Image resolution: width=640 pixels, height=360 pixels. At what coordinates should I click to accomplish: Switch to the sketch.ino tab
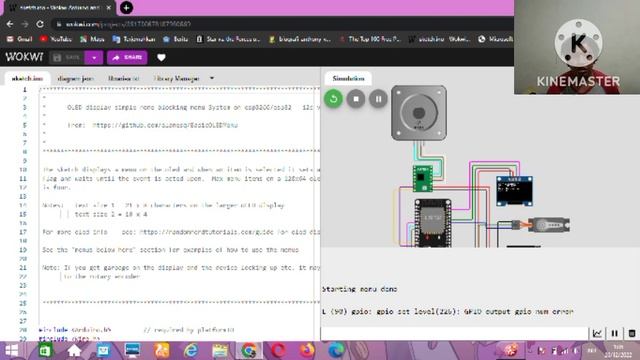coord(27,78)
